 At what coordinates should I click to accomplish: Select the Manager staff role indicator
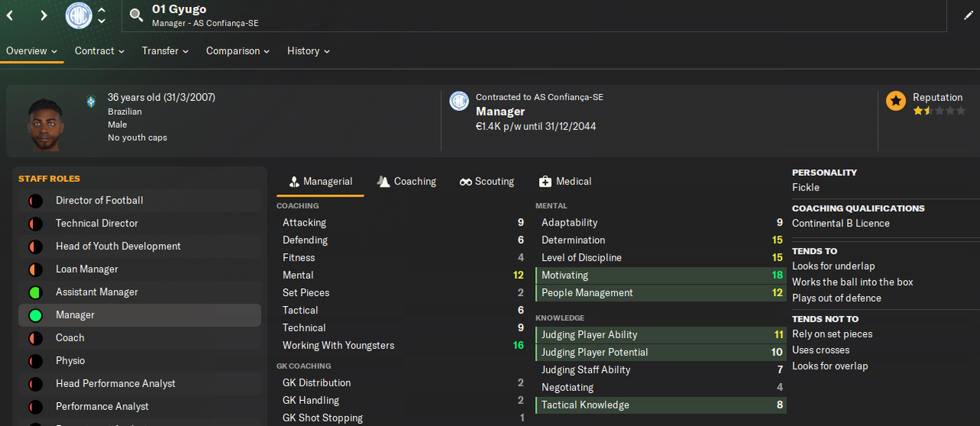(x=34, y=315)
